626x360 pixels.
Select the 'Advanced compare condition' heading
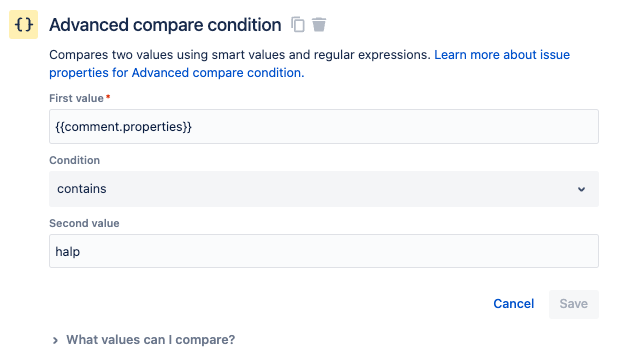pyautogui.click(x=165, y=25)
